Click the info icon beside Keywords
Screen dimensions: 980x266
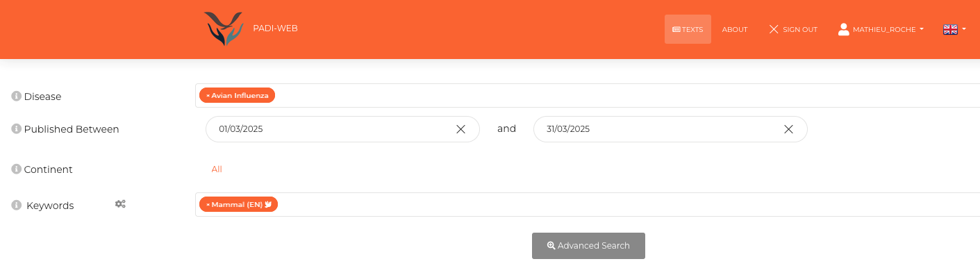pyautogui.click(x=17, y=205)
